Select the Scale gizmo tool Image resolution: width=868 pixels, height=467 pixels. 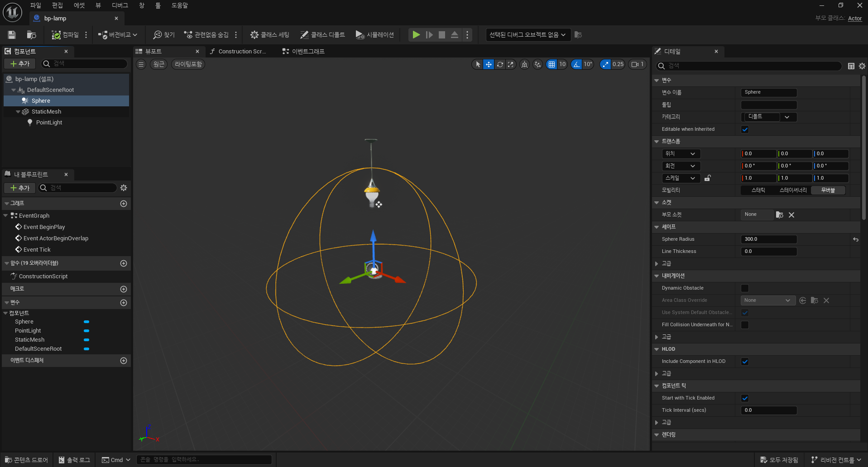511,64
